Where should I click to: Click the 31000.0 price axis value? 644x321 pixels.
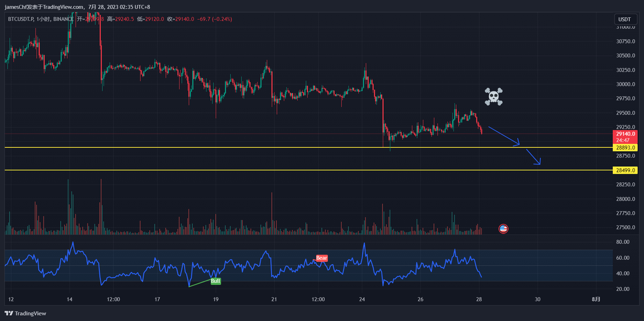[626, 27]
